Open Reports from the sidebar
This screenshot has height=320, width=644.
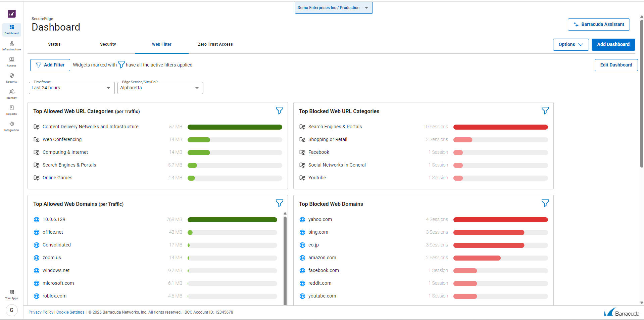pyautogui.click(x=11, y=110)
